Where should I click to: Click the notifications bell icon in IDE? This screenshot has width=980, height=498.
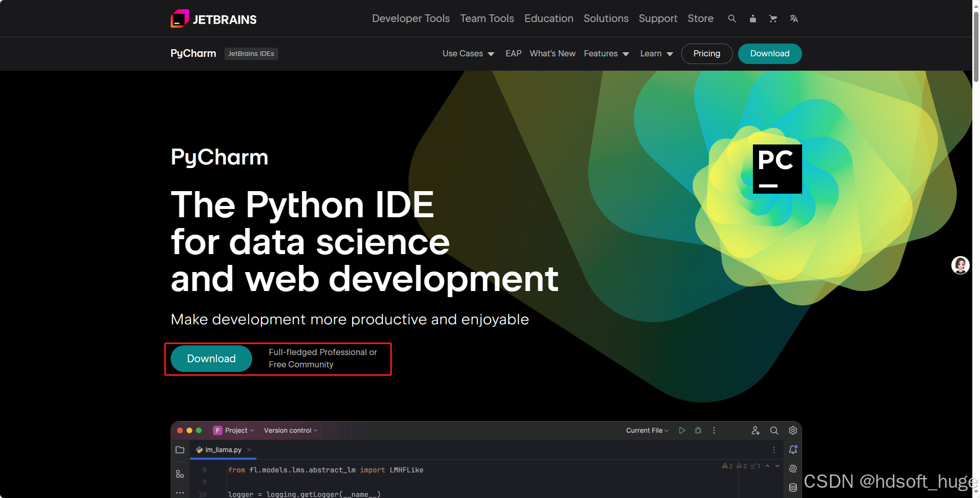(x=793, y=449)
